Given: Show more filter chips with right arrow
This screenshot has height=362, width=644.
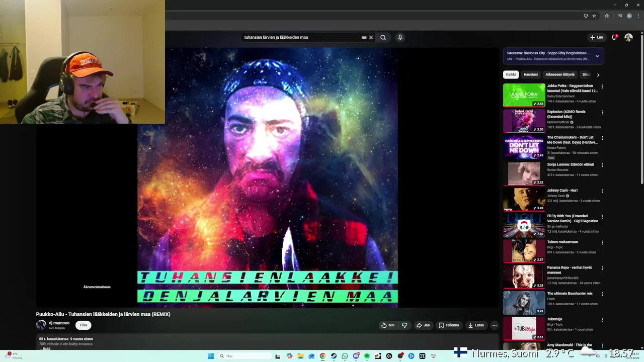Looking at the screenshot, I should point(598,75).
